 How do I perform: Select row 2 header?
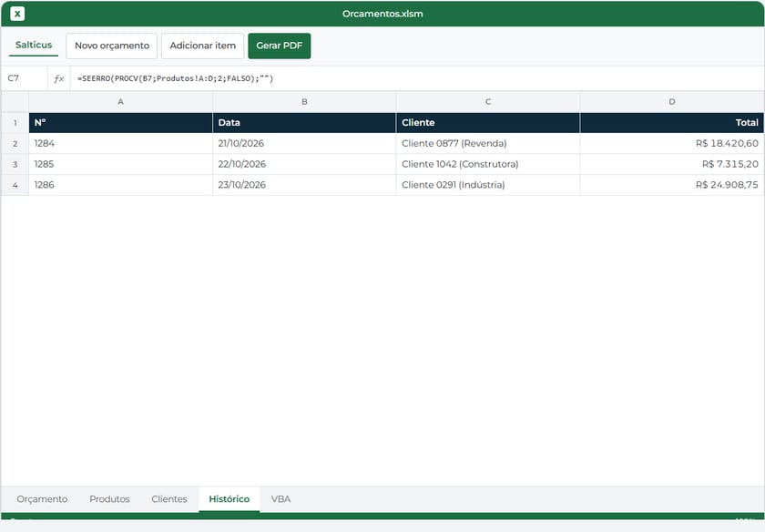click(15, 144)
